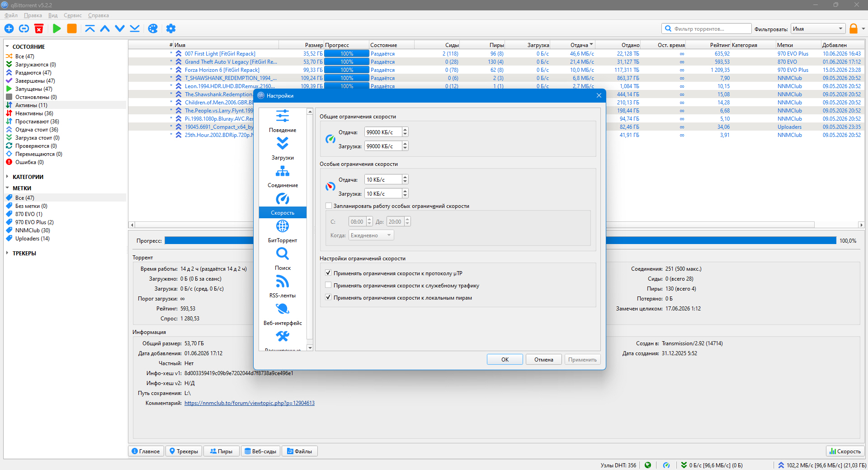Enable scheduling of special speed limits
Screen dimensions: 868x470
click(x=329, y=206)
